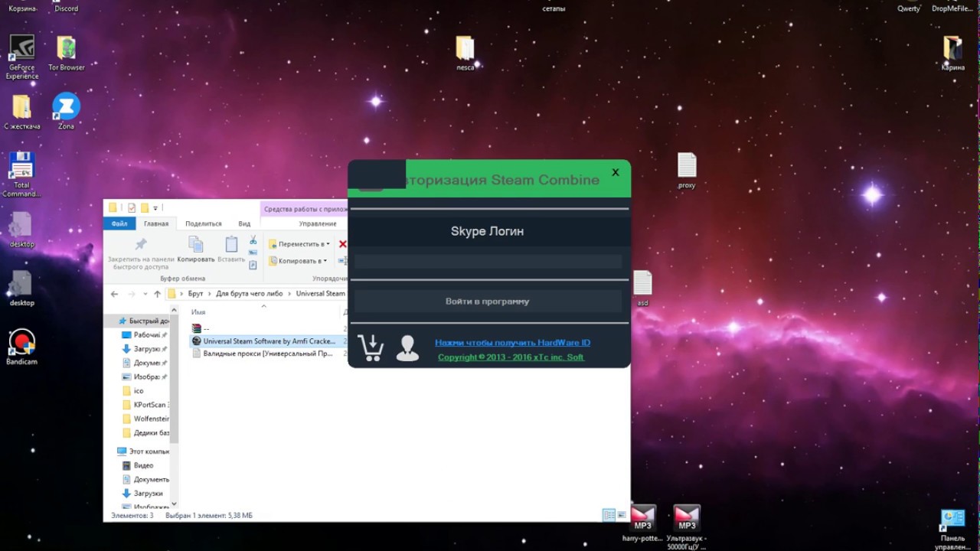Open the Zona desktop shortcut
This screenshot has height=551, width=980.
point(67,111)
